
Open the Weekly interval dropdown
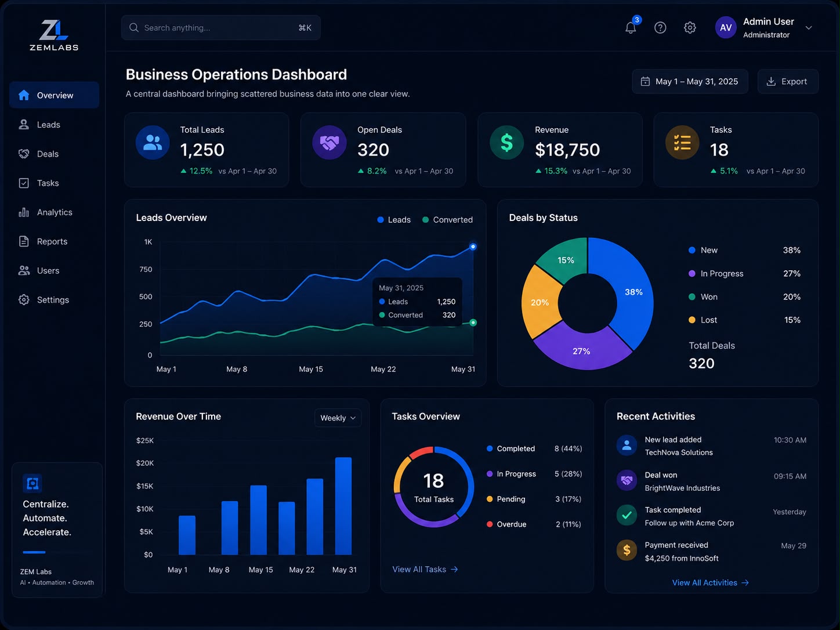tap(338, 418)
